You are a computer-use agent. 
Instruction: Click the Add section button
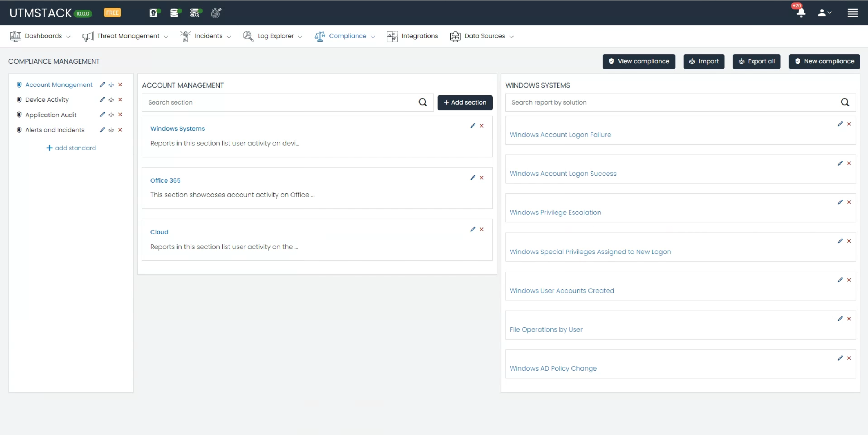[x=465, y=102]
